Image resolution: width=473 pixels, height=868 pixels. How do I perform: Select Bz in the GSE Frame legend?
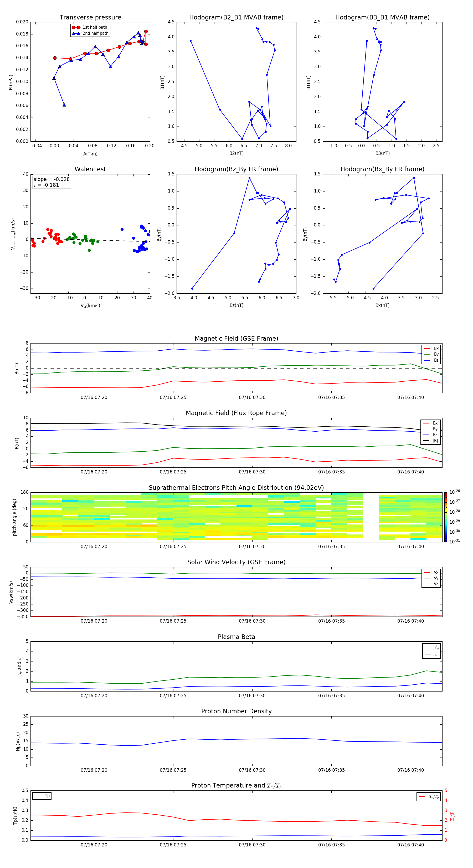(x=431, y=360)
